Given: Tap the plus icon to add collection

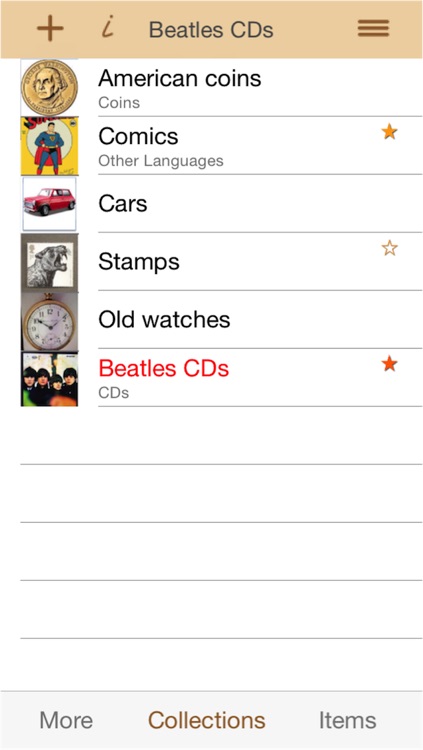Looking at the screenshot, I should click(x=50, y=29).
